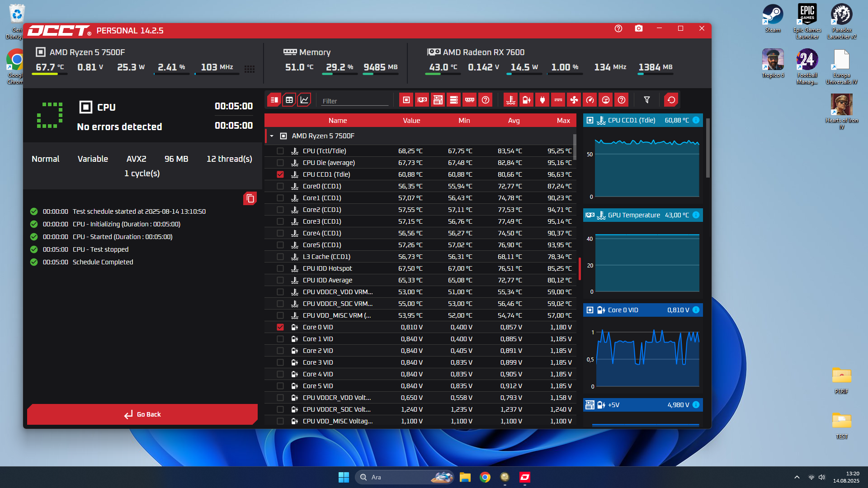Check the Core 1 VID checkbox

click(x=280, y=339)
